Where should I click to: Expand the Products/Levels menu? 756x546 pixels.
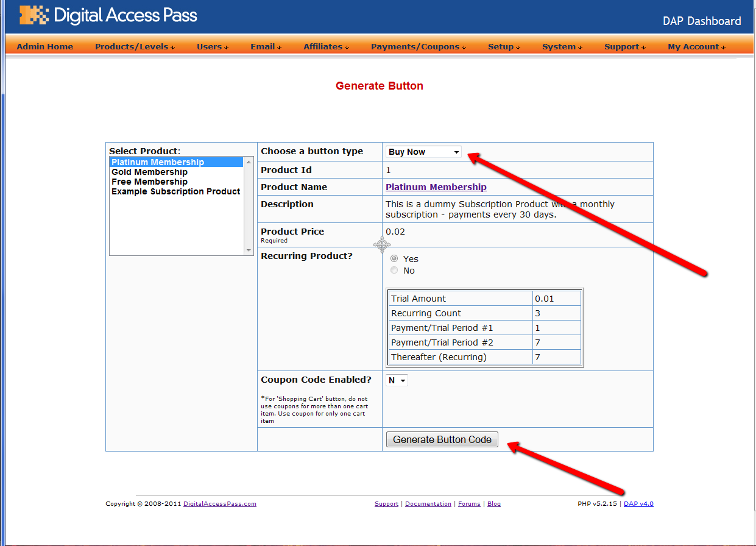point(134,47)
